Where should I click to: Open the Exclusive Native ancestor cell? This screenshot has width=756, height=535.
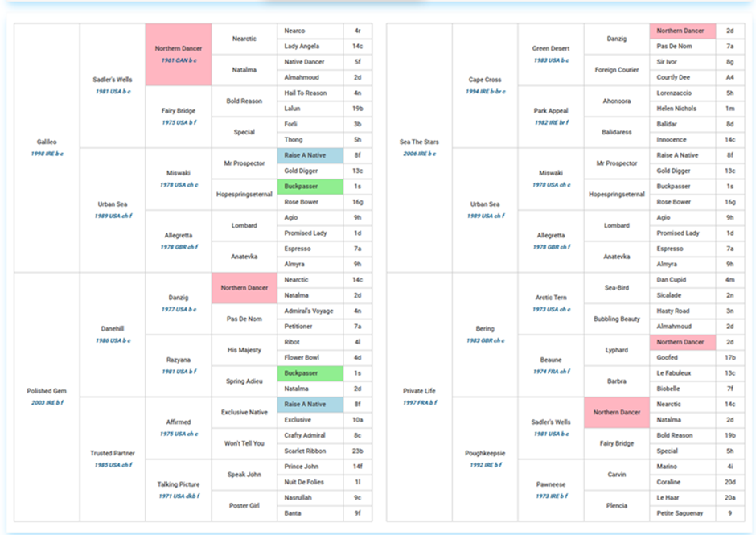[x=244, y=412]
